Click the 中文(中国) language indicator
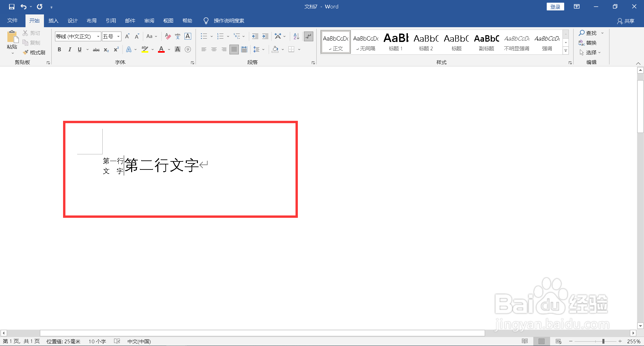This screenshot has height=346, width=644. [139, 341]
